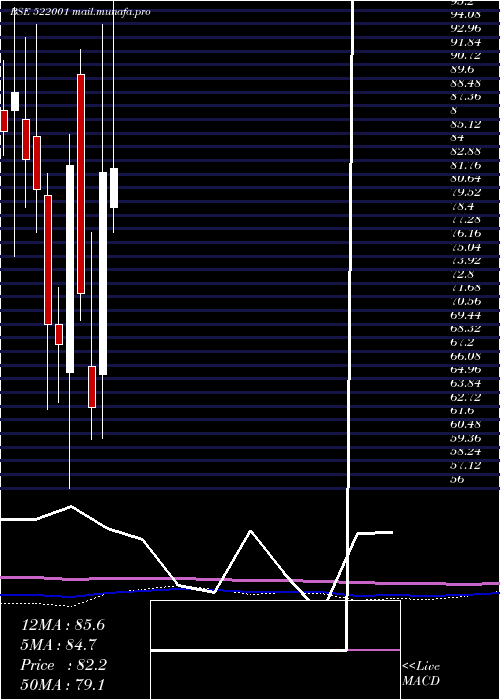Click the 61.6 price axis label

462,411
